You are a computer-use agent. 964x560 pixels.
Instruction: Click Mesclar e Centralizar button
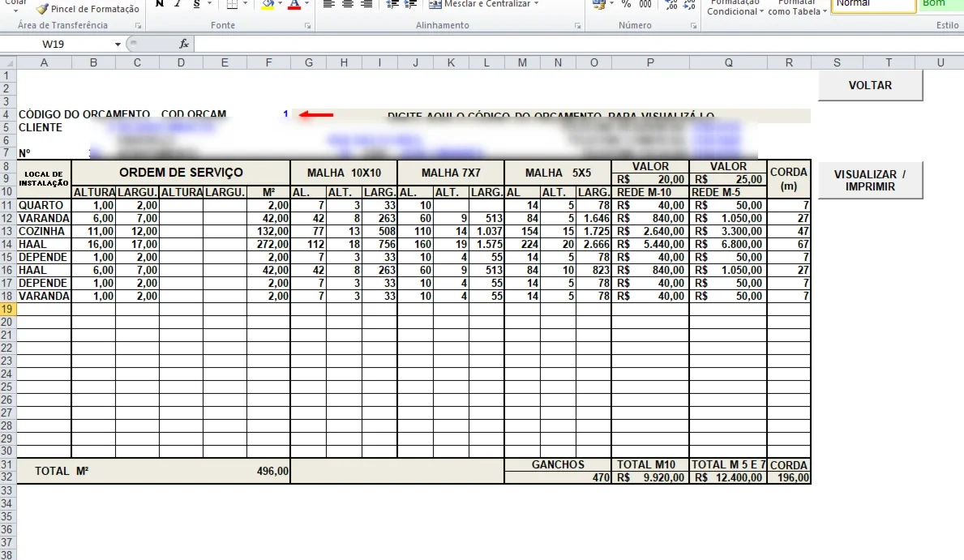click(479, 4)
